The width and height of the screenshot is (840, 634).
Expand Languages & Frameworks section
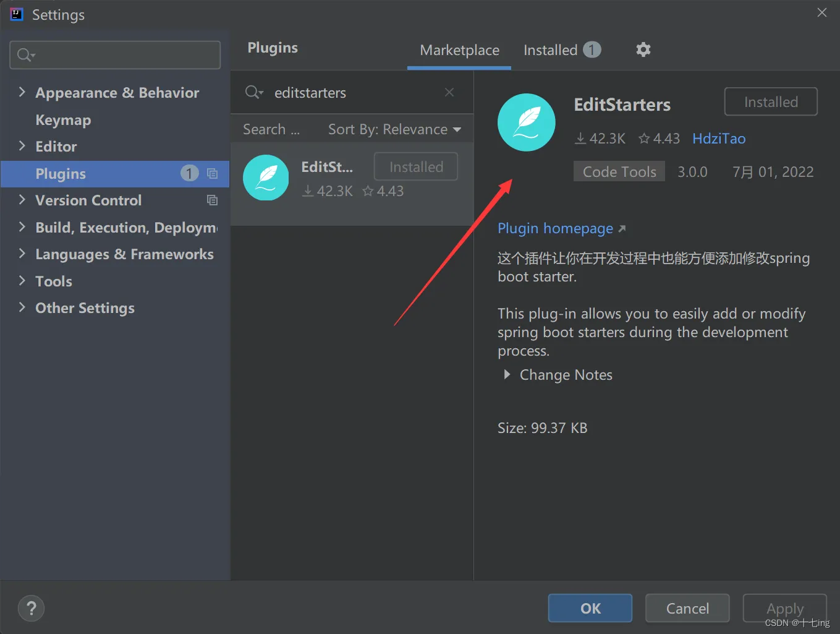pyautogui.click(x=22, y=254)
